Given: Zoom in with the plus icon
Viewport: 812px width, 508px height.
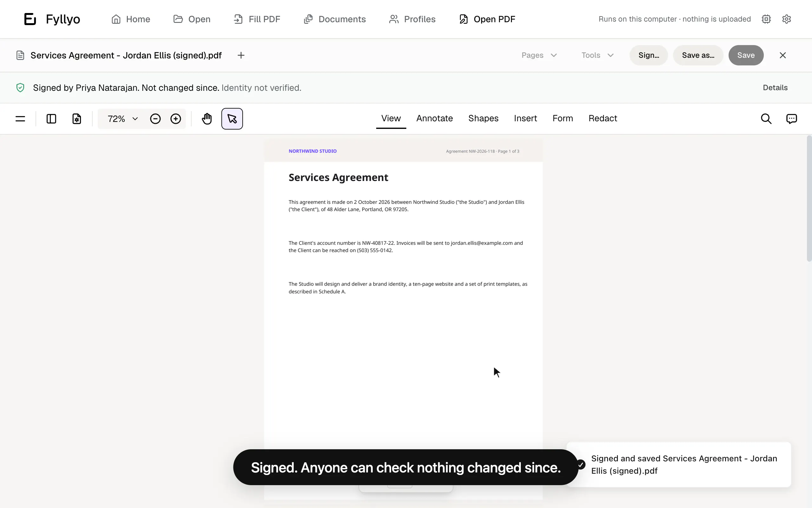Looking at the screenshot, I should (x=175, y=119).
